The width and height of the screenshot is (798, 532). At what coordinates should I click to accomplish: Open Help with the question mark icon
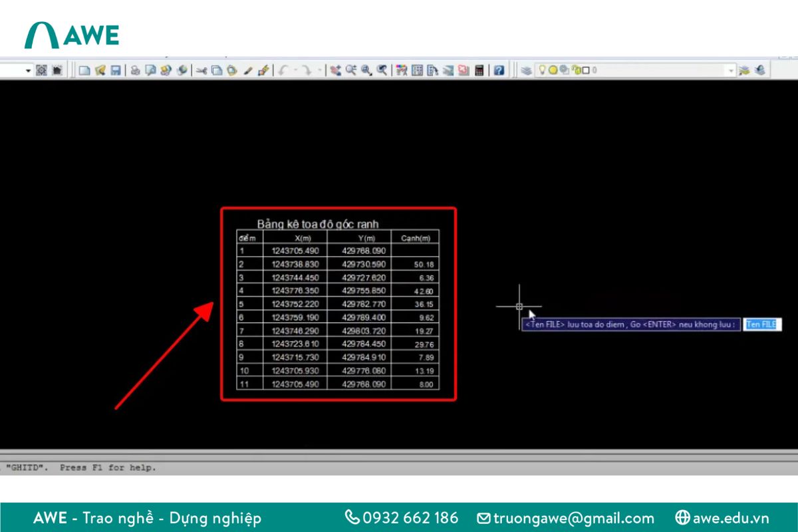click(499, 70)
